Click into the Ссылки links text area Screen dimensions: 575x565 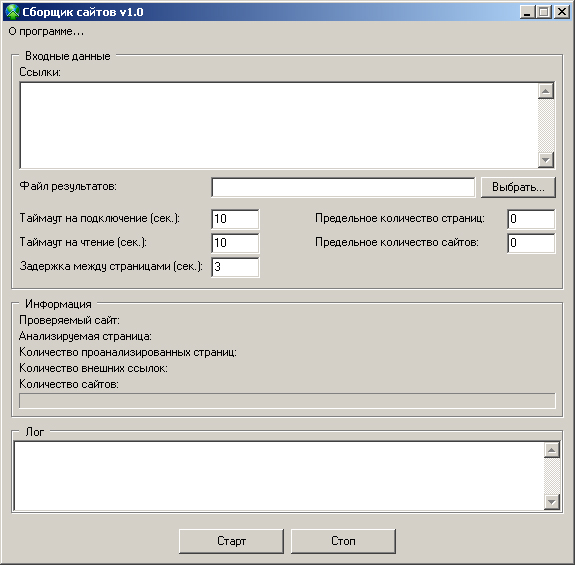click(x=279, y=125)
